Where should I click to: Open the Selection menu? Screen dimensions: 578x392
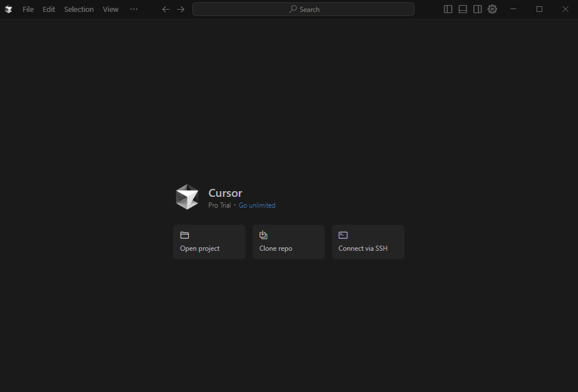tap(79, 9)
